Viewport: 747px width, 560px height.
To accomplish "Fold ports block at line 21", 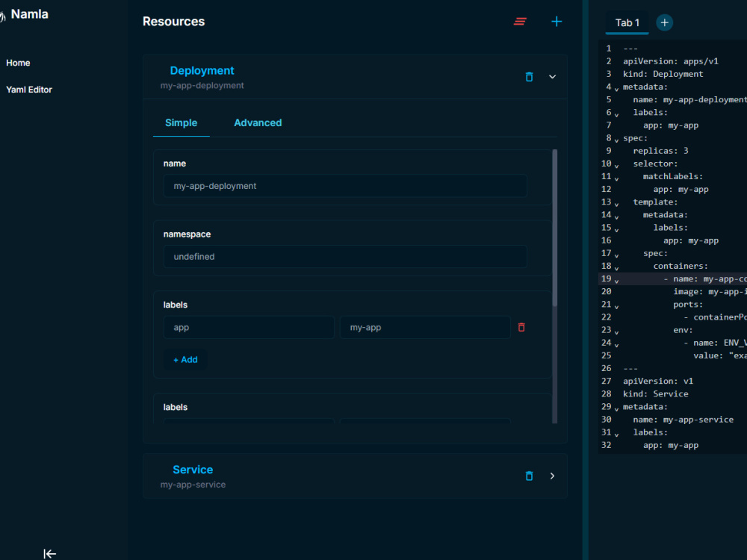I will [x=616, y=307].
